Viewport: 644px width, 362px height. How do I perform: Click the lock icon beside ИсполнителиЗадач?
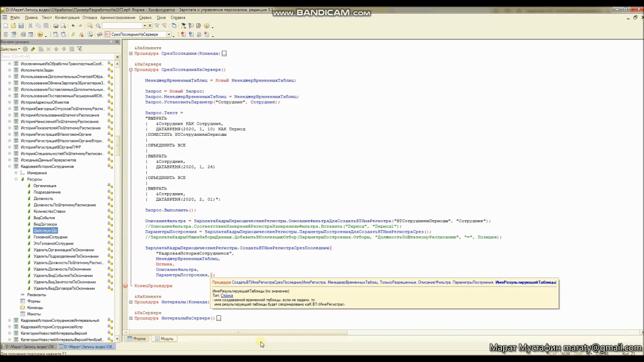tap(110, 70)
